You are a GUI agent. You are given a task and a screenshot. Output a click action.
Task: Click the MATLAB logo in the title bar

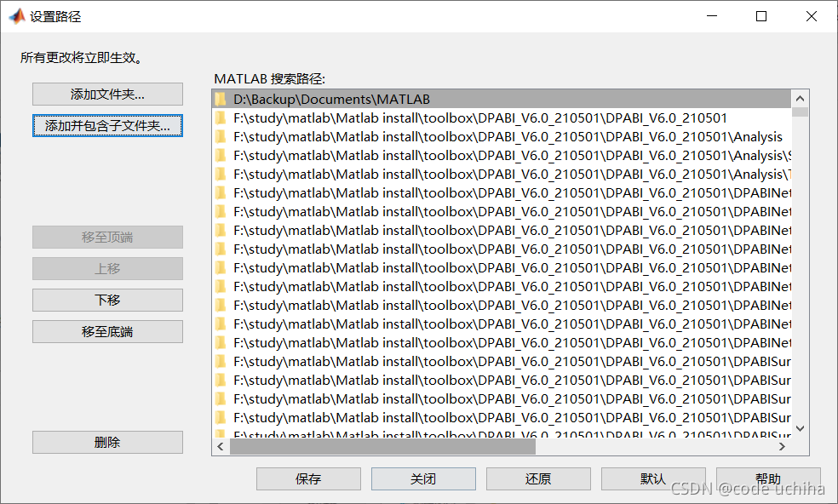17,16
